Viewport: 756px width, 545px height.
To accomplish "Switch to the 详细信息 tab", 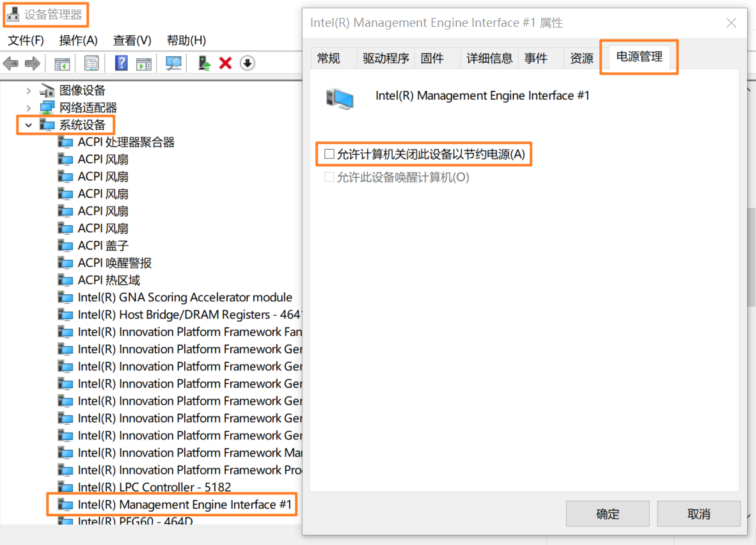I will [x=489, y=58].
